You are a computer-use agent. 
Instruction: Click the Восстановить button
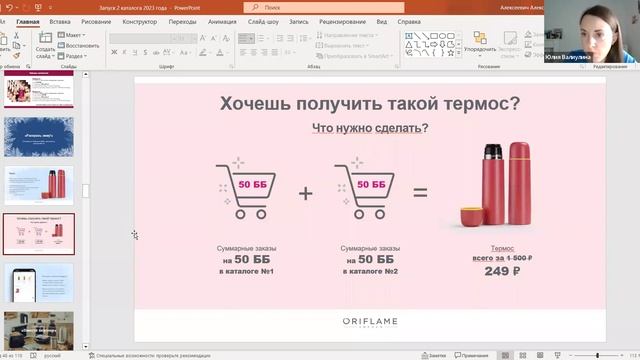78,46
